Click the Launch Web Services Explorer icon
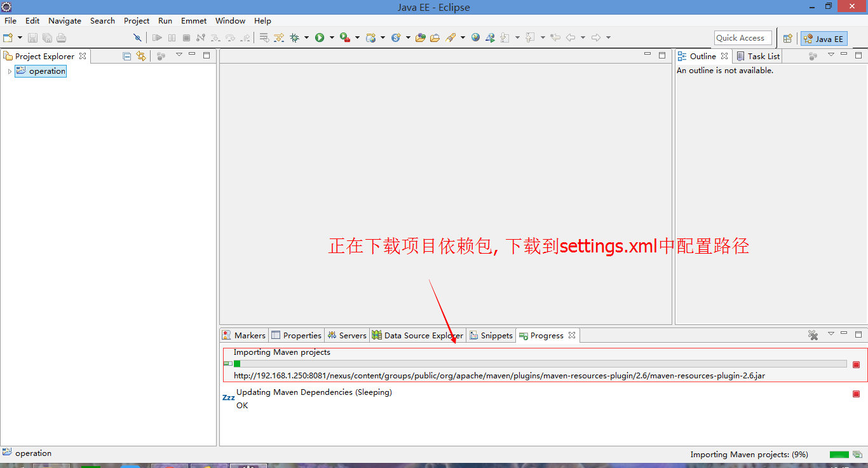Screen dimensions: 868x468 click(x=491, y=38)
